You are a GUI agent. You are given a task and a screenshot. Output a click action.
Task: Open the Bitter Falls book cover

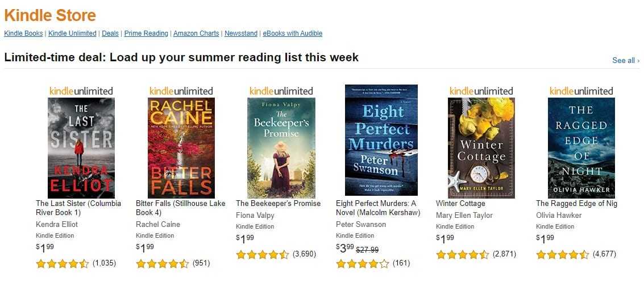pyautogui.click(x=181, y=148)
